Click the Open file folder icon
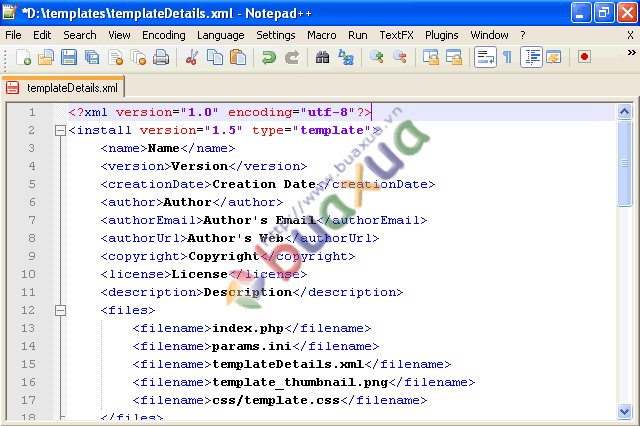640x426 pixels. 46,57
